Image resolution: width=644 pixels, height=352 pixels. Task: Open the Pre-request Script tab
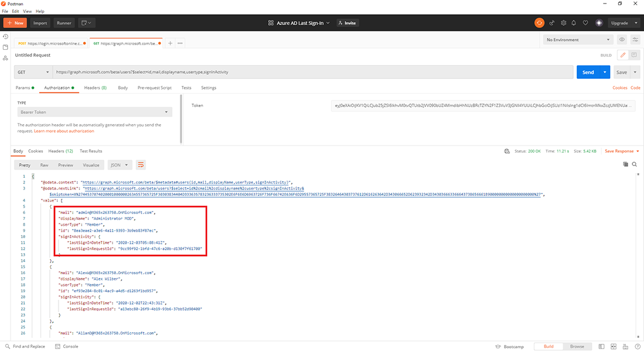pos(155,88)
